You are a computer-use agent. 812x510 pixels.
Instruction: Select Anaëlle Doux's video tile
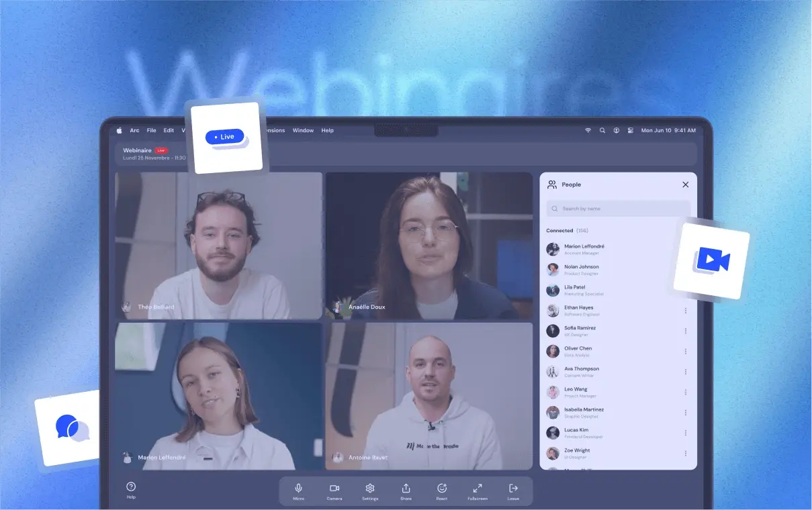click(x=429, y=246)
